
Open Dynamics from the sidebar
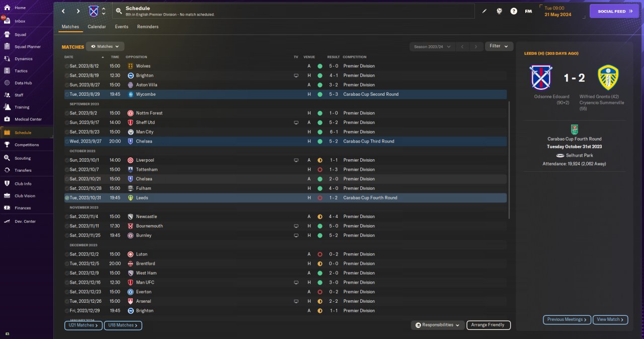pos(23,59)
